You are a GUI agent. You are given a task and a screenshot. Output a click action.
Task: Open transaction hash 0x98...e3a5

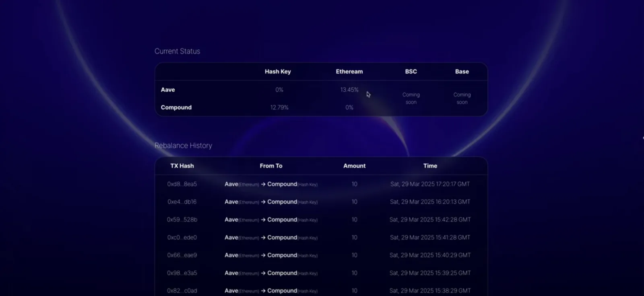(182, 273)
